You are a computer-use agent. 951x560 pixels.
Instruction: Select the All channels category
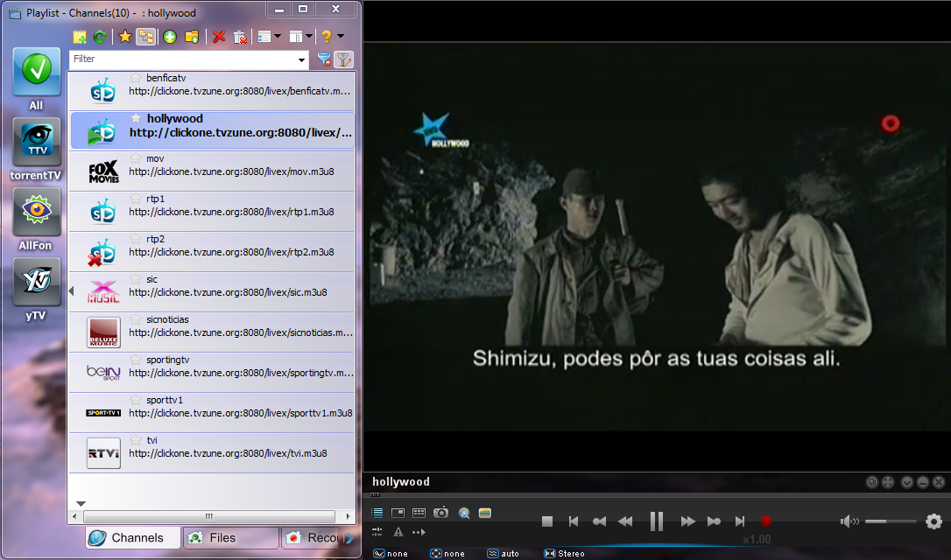pos(37,79)
